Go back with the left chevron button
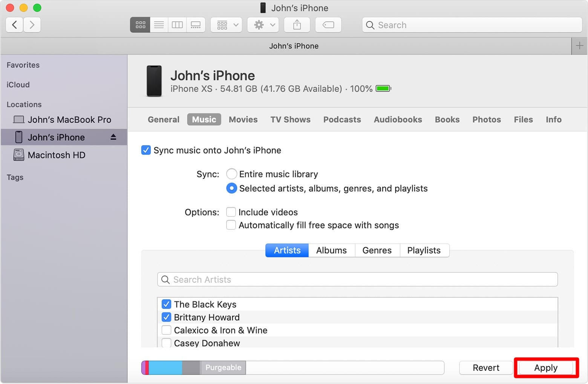588x384 pixels. (14, 25)
